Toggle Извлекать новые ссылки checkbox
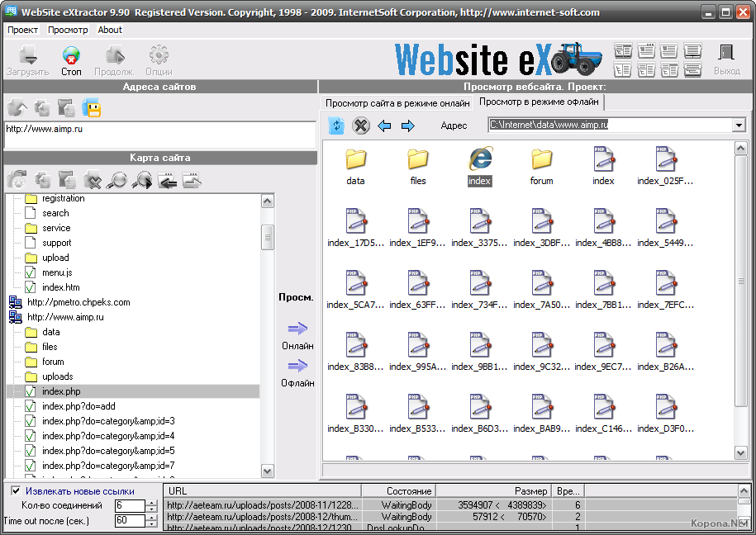Viewport: 756px width, 535px height. (16, 490)
